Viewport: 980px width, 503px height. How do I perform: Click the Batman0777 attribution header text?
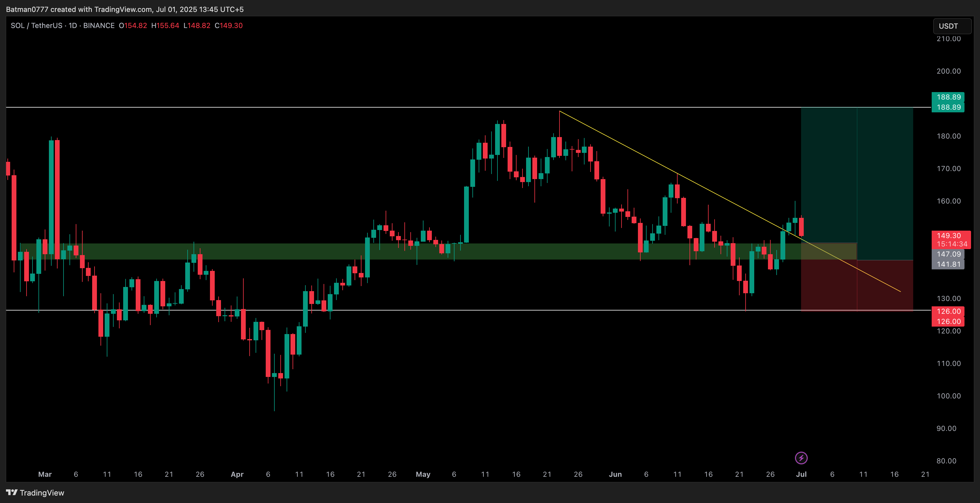click(125, 9)
